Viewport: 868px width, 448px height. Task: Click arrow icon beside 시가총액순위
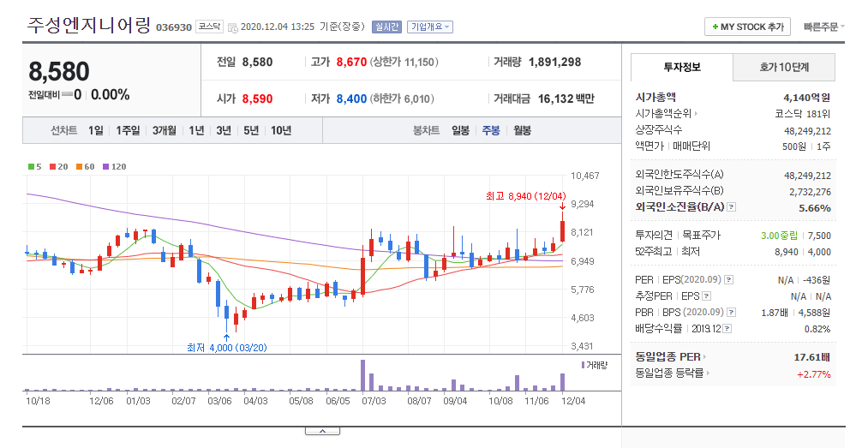pyautogui.click(x=696, y=114)
